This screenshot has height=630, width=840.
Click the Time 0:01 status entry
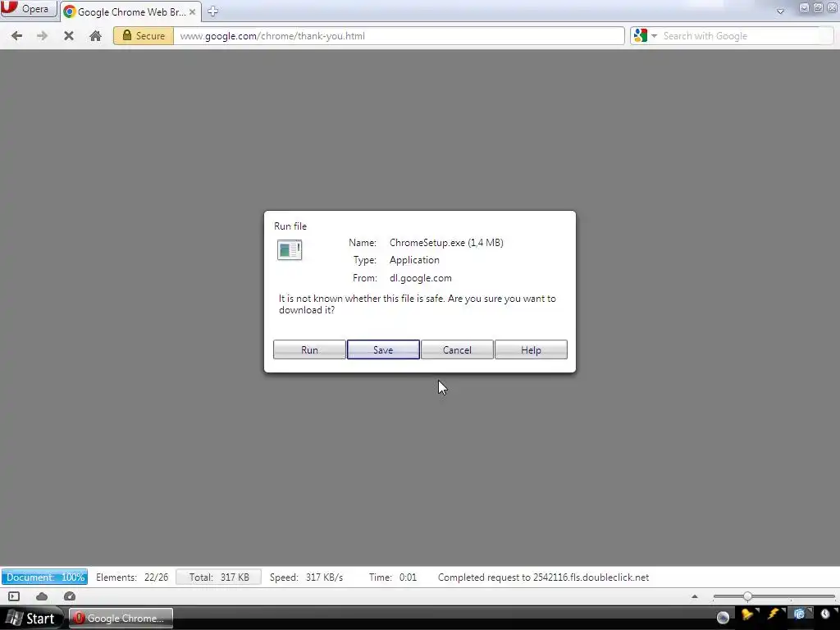pos(393,577)
